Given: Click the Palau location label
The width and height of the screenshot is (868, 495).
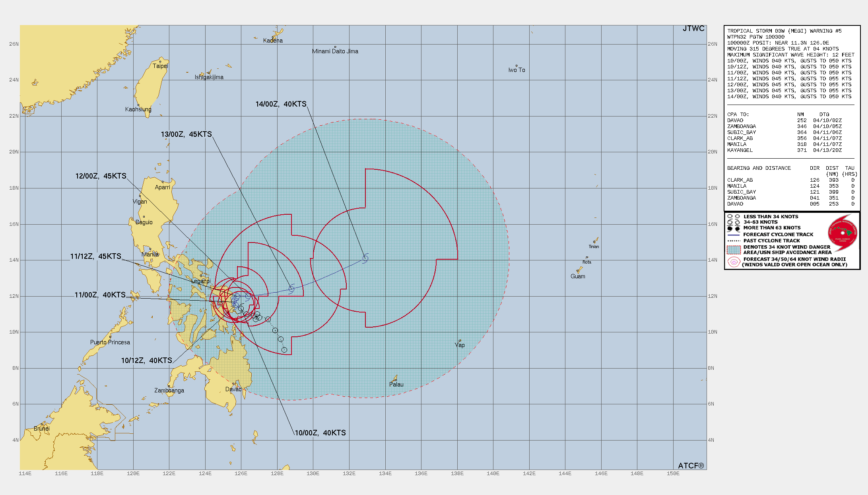Looking at the screenshot, I should click(396, 384).
